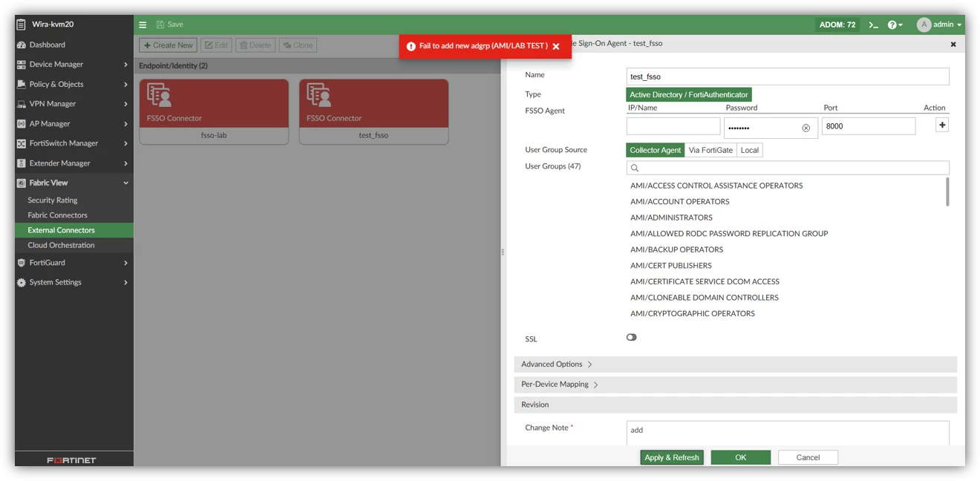
Task: Click the Policy & Objects icon
Action: (22, 85)
